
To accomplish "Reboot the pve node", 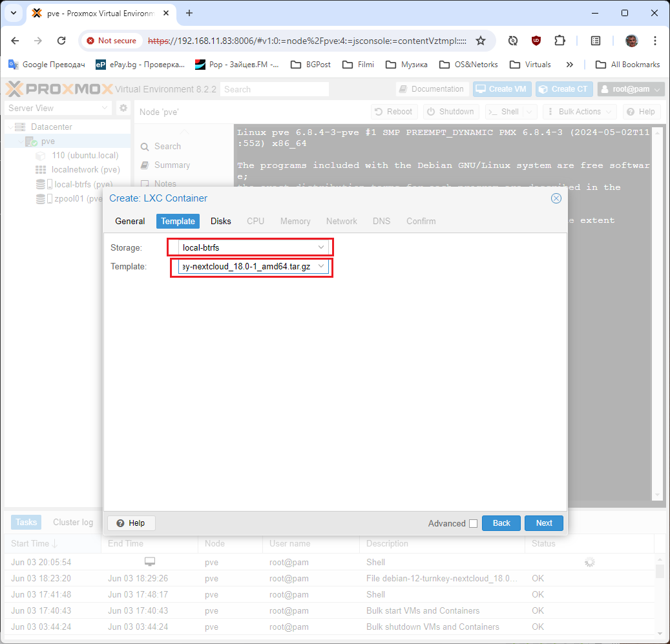I will tap(393, 112).
